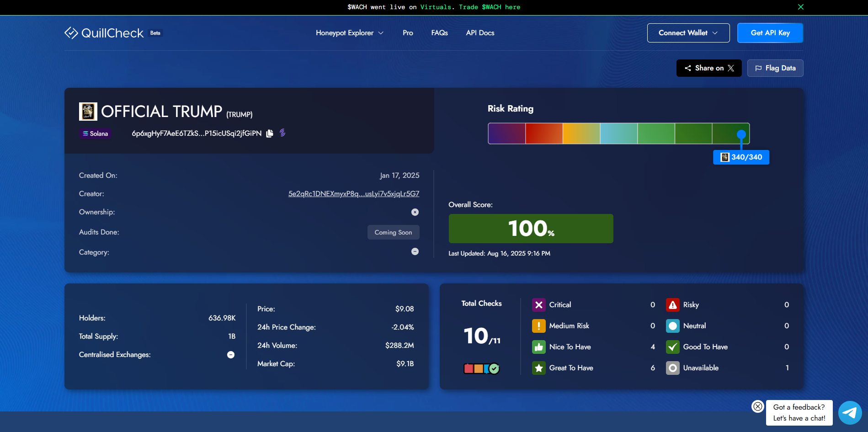Click the Ownership status indicator
The width and height of the screenshot is (868, 432).
(415, 212)
